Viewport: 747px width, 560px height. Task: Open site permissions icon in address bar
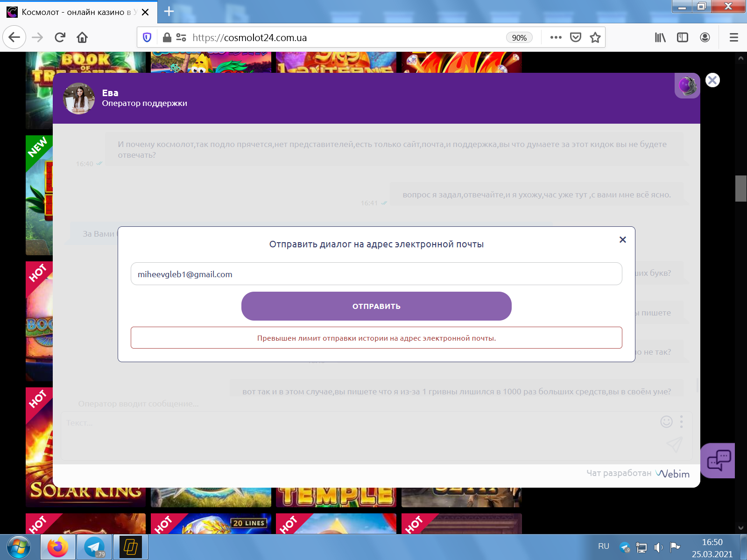(x=181, y=37)
